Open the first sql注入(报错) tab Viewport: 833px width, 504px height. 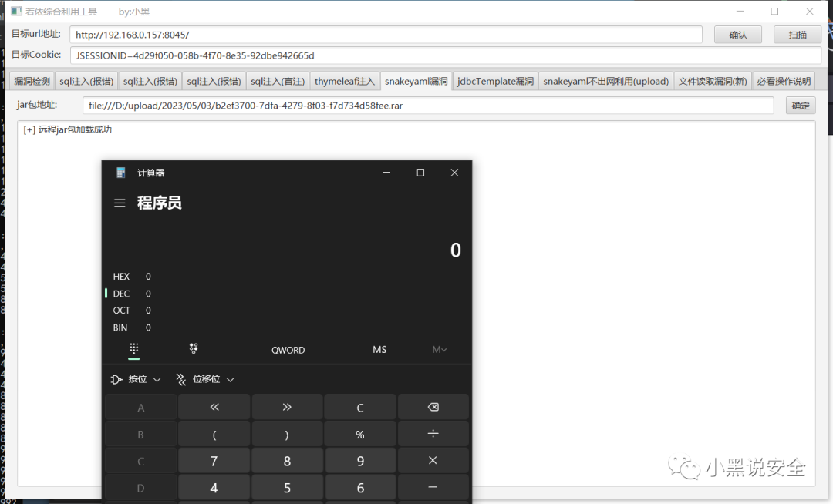(x=86, y=81)
